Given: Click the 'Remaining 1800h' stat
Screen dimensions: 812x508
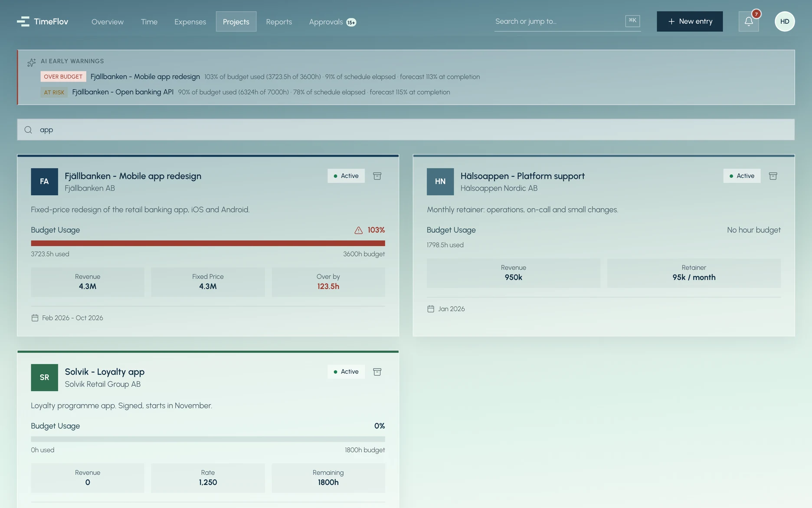Looking at the screenshot, I should point(328,478).
